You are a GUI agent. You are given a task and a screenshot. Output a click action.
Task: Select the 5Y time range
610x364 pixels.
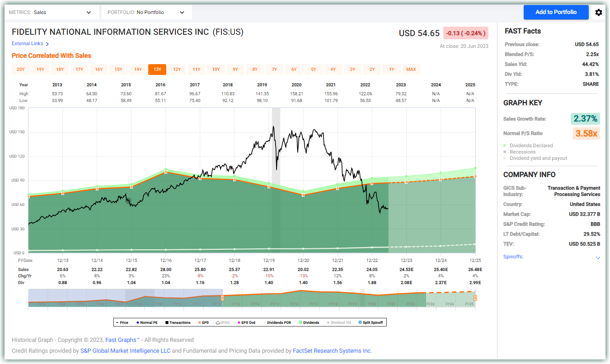(x=314, y=70)
